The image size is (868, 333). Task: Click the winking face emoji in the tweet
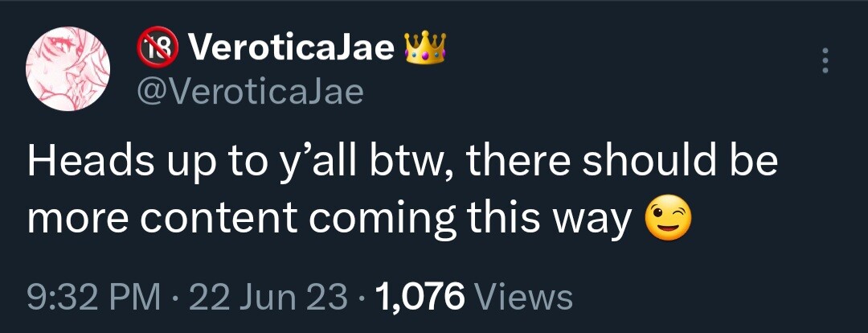pos(668,222)
